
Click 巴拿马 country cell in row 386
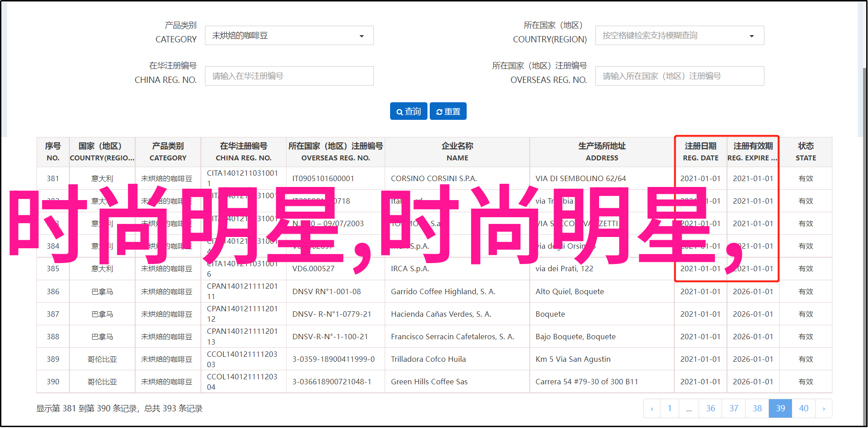pos(102,291)
